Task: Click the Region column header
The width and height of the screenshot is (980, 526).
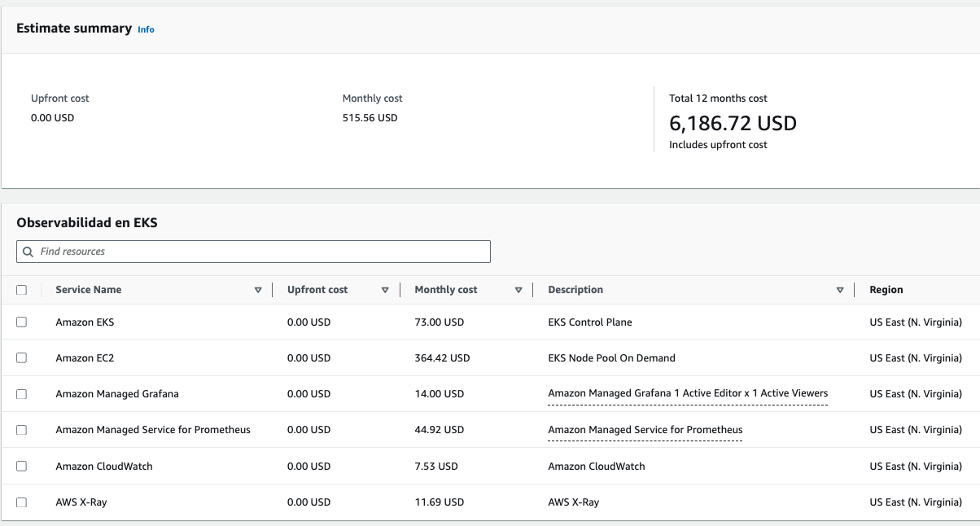Action: [886, 290]
